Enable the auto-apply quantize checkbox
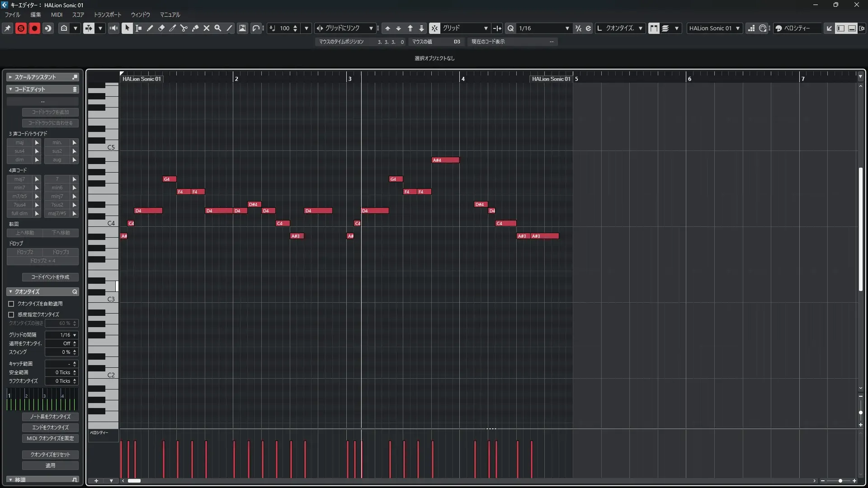The height and width of the screenshot is (488, 868). point(11,304)
